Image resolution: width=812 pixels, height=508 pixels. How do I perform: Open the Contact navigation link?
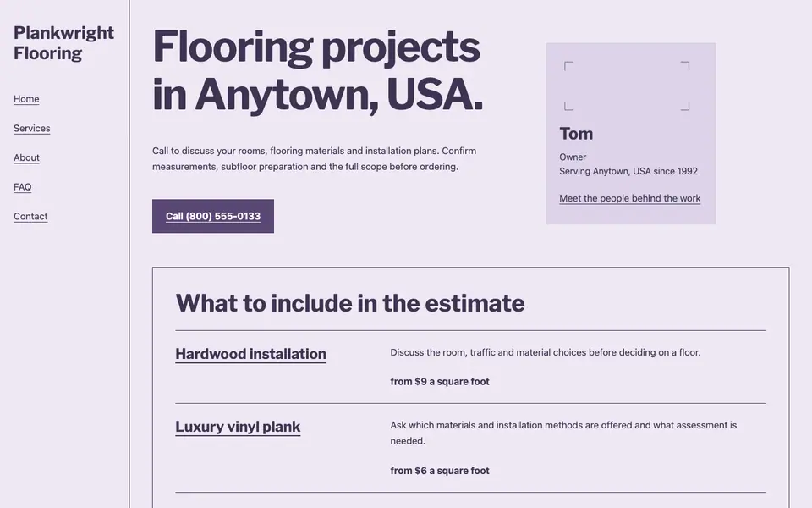click(x=30, y=216)
